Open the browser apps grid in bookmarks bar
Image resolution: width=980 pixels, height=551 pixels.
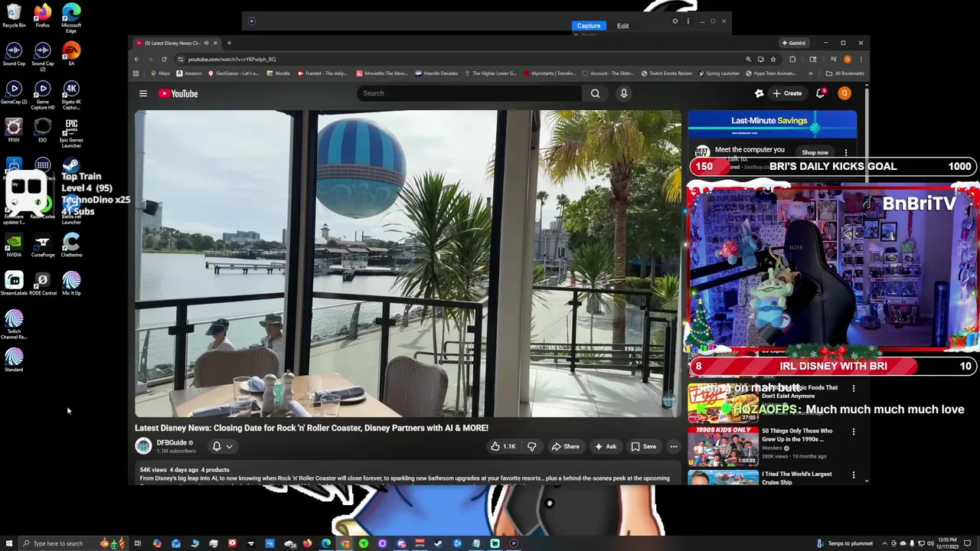click(x=136, y=73)
